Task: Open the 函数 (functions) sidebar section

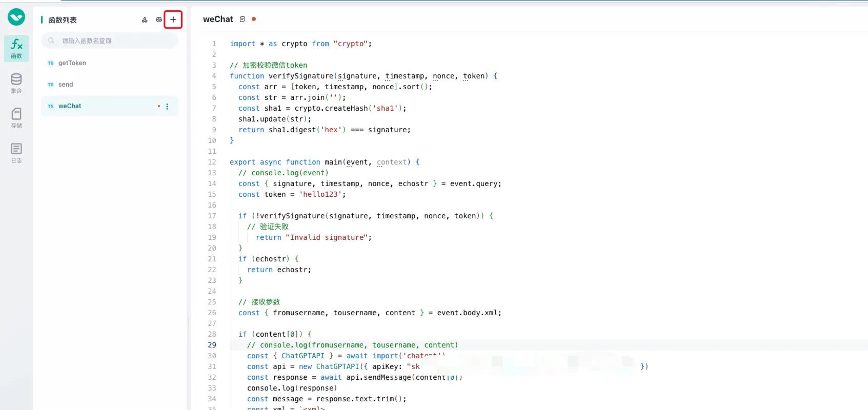Action: (x=16, y=49)
